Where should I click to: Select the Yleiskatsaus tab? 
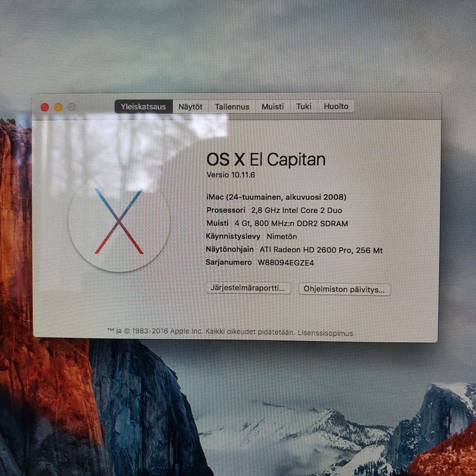point(143,107)
